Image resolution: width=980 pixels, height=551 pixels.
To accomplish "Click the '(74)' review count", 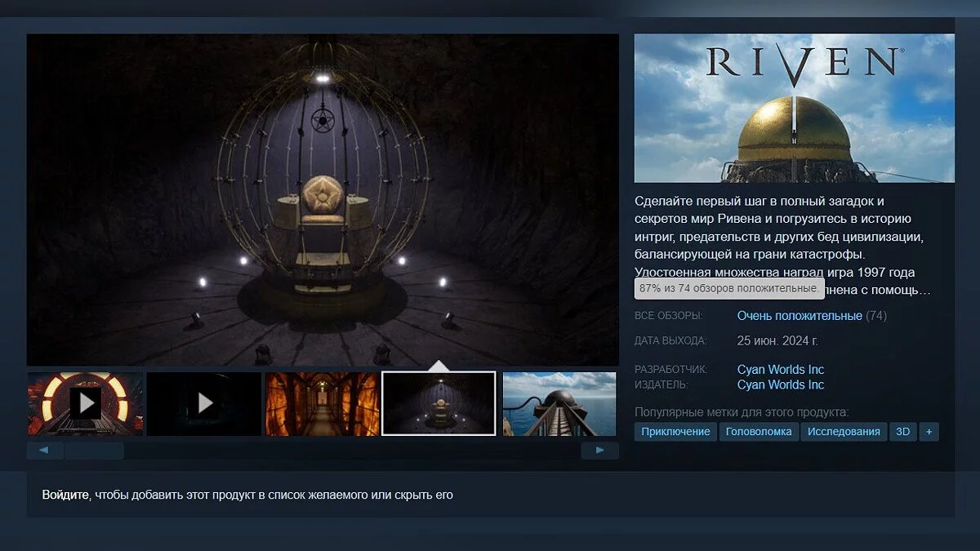I will [876, 315].
